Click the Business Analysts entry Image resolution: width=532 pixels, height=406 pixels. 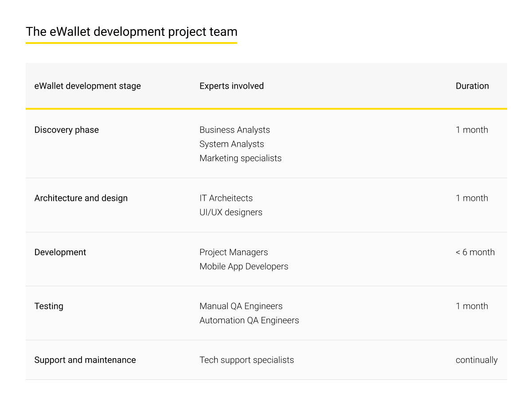[235, 130]
